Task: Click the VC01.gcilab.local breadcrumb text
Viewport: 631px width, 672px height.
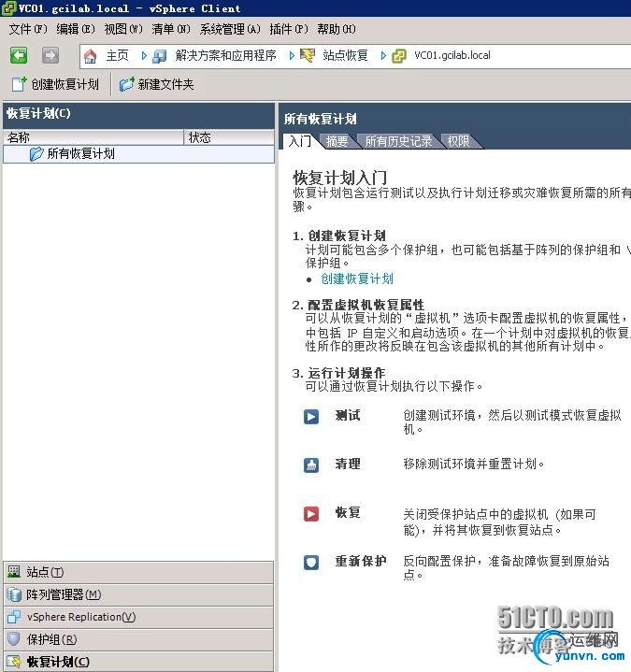Action: coord(452,56)
